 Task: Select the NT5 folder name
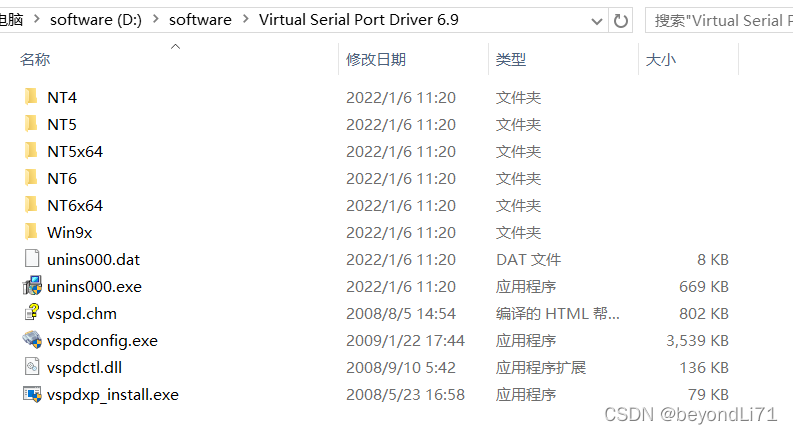pyautogui.click(x=62, y=124)
